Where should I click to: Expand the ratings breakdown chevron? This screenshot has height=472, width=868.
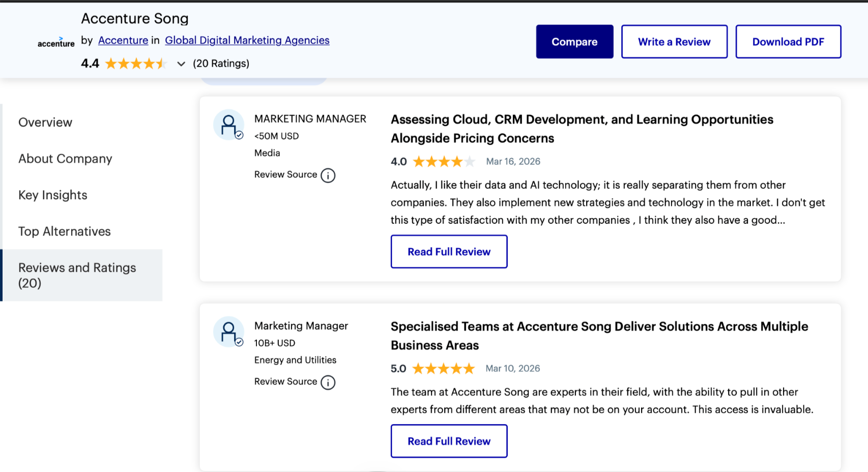[181, 64]
